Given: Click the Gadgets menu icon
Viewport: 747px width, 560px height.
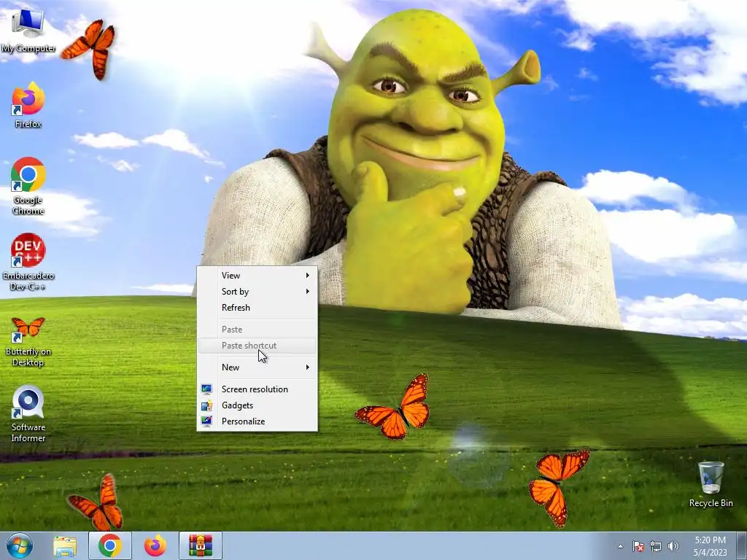Looking at the screenshot, I should [206, 405].
